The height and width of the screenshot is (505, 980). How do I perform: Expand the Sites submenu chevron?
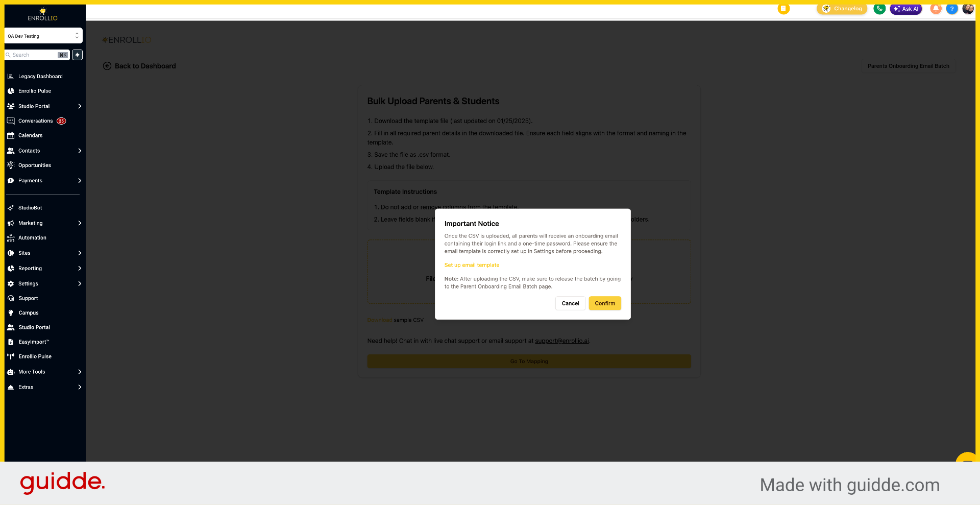[80, 253]
